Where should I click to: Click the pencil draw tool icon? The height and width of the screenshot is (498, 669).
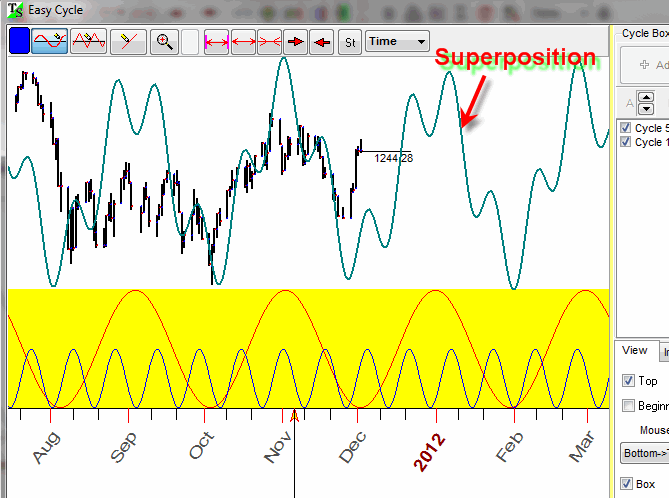(129, 41)
